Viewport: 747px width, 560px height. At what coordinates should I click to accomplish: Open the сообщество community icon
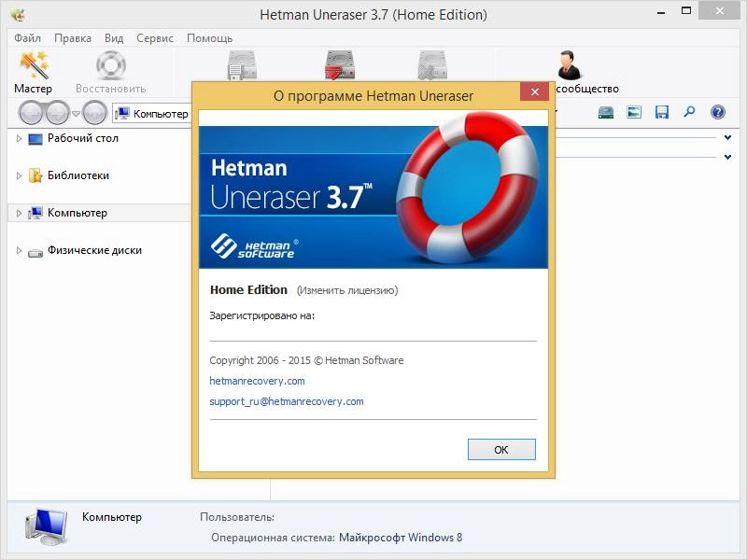pos(570,65)
